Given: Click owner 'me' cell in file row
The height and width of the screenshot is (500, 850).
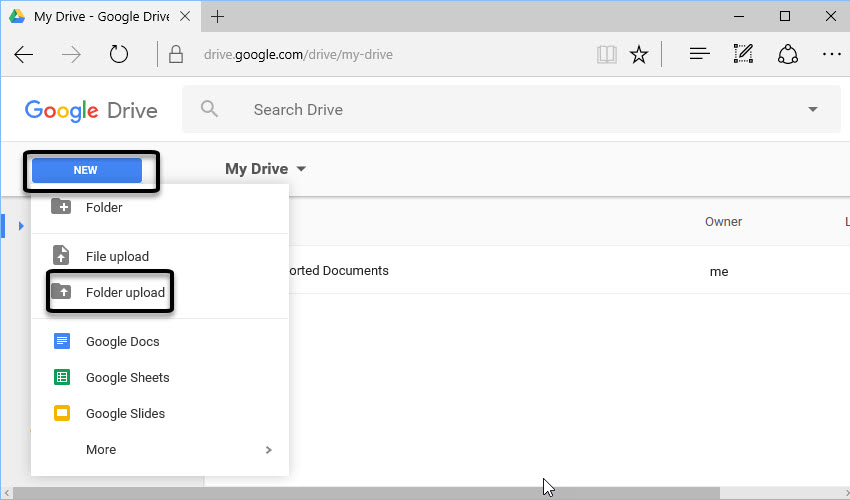Looking at the screenshot, I should (x=719, y=271).
